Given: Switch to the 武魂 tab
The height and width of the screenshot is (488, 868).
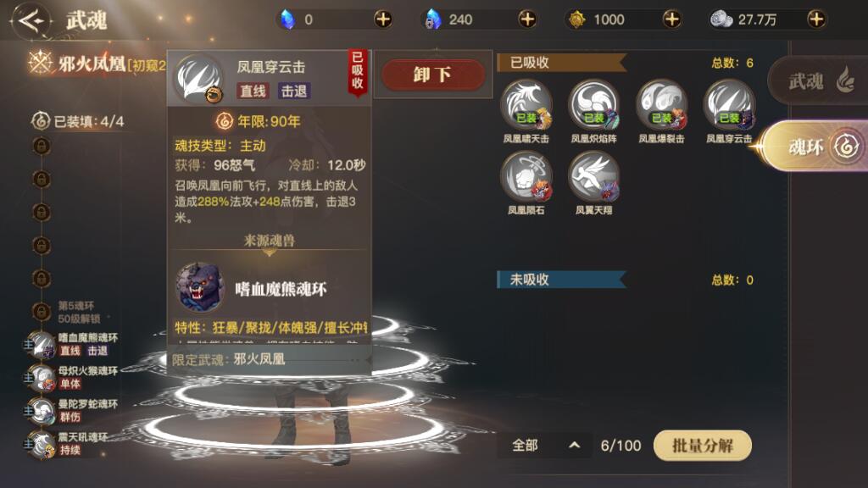Looking at the screenshot, I should pyautogui.click(x=820, y=81).
